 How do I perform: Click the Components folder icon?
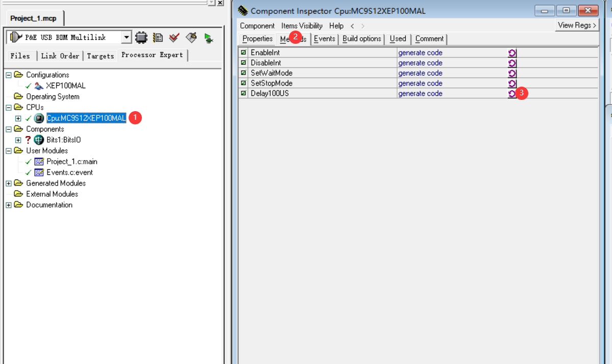pyautogui.click(x=18, y=128)
